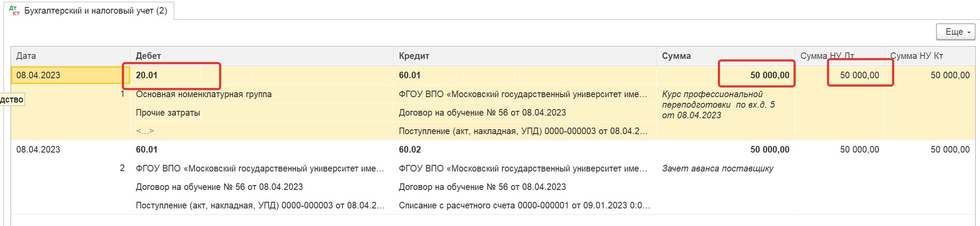This screenshot has height=226, width=980.
Task: Click the Дт/Кт icon on the tab
Action: [15, 11]
